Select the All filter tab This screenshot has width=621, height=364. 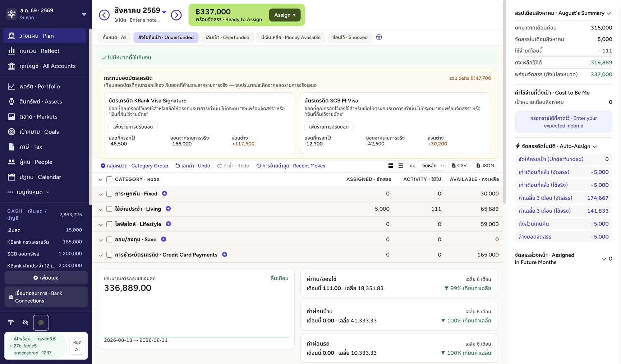click(x=114, y=37)
